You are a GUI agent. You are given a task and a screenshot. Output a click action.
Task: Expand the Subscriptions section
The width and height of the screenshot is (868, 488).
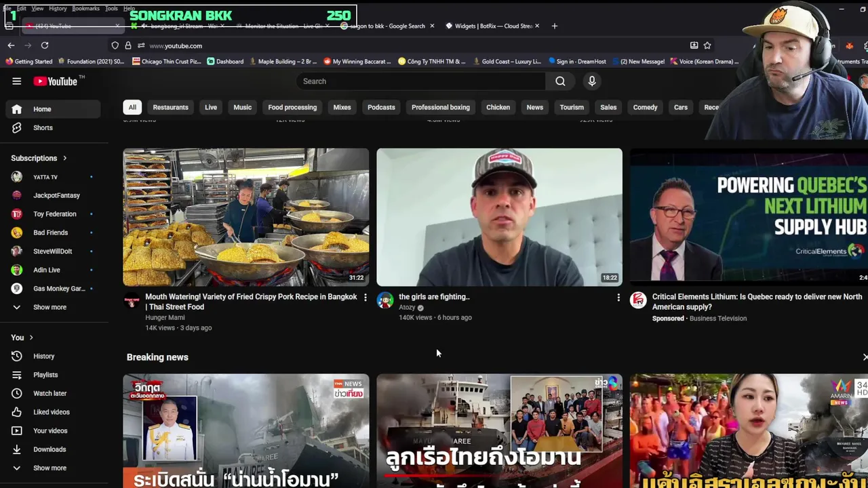click(39, 158)
